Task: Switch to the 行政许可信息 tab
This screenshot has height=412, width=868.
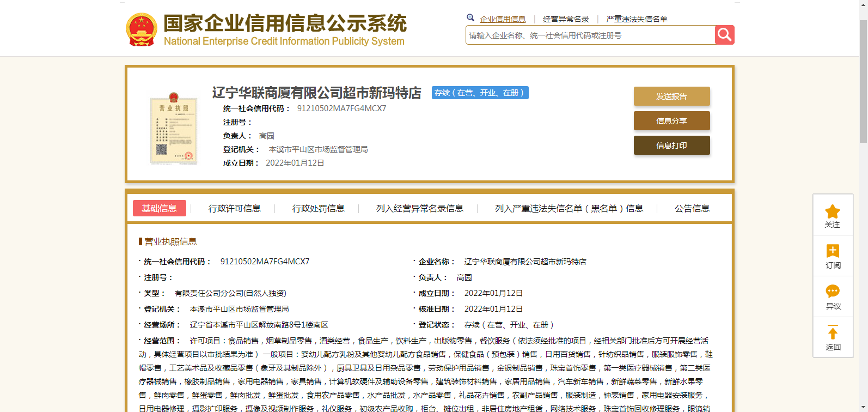Action: [x=235, y=208]
